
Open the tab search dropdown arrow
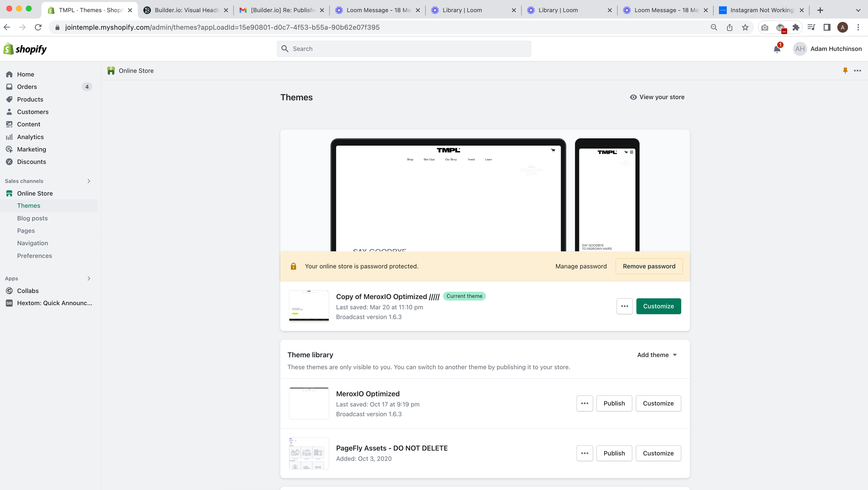[858, 10]
